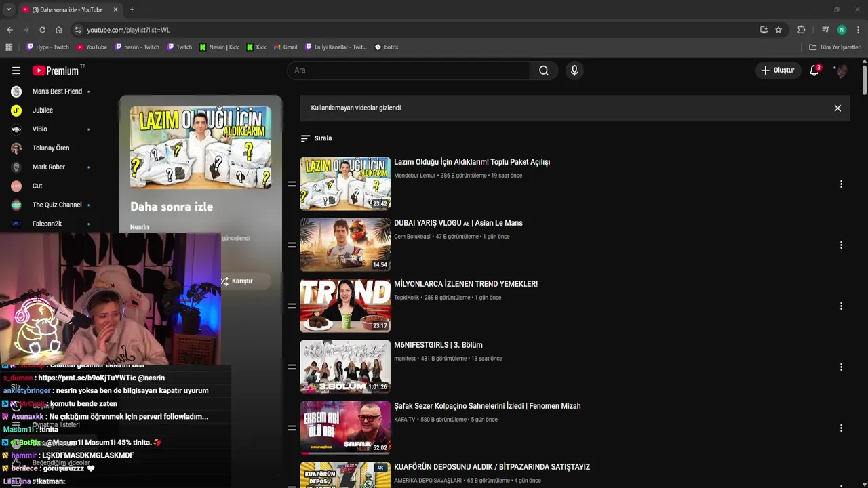Open the Nesrin | Kick bookmark
This screenshot has width=868, height=488.
(x=219, y=47)
